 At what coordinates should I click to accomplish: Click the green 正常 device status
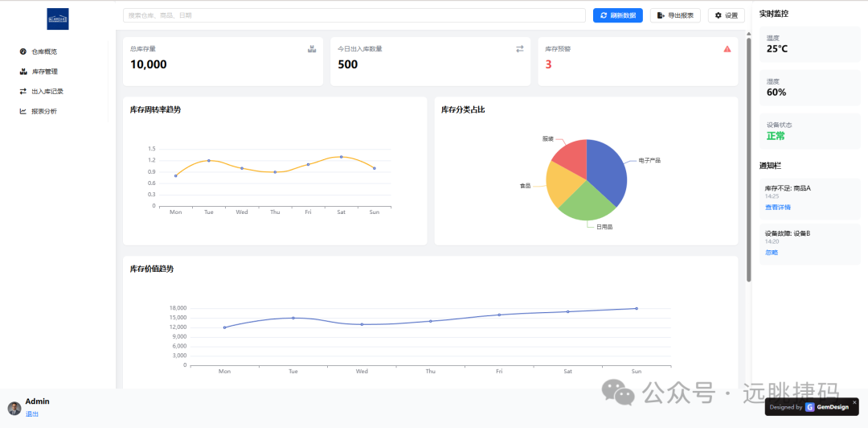point(776,136)
